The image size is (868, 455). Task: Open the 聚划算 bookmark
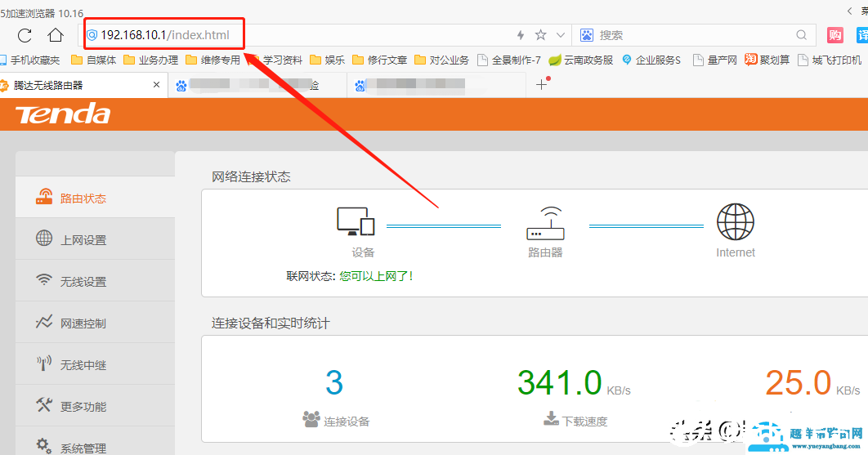pos(767,60)
